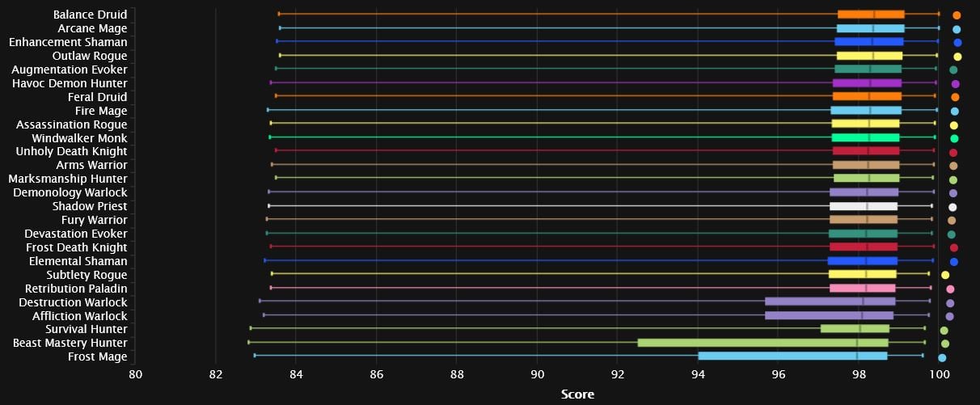Image resolution: width=980 pixels, height=405 pixels.
Task: Click the Retribution Paladin label
Action: click(76, 289)
